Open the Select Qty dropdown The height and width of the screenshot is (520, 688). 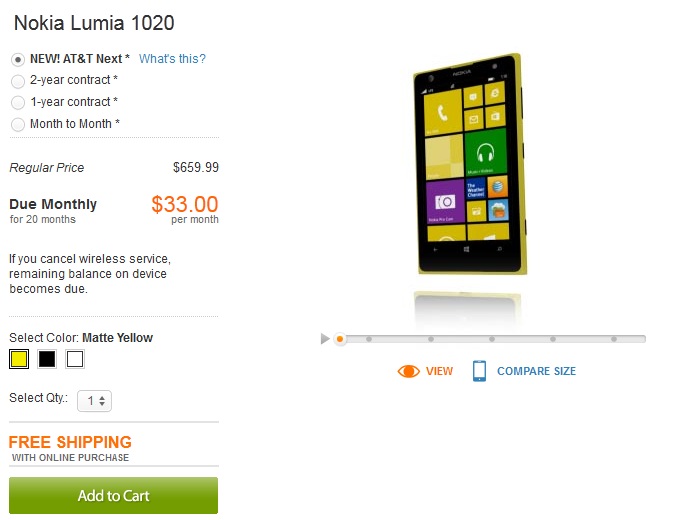pyautogui.click(x=94, y=401)
